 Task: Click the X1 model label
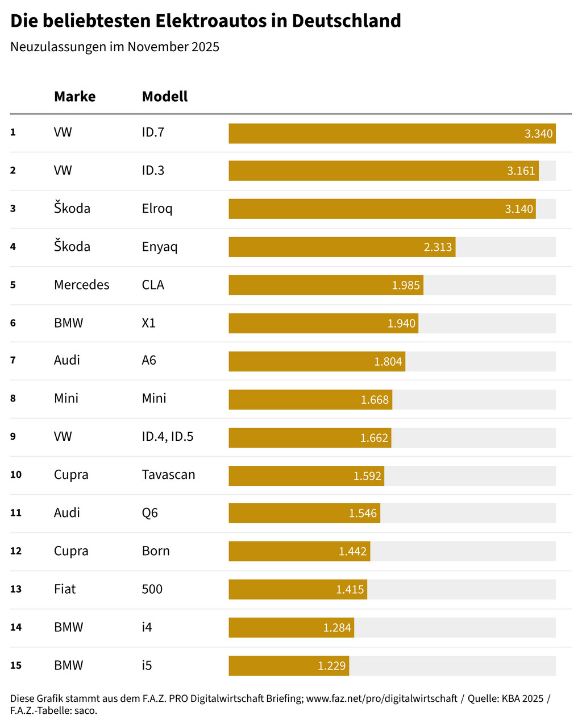pyautogui.click(x=148, y=323)
